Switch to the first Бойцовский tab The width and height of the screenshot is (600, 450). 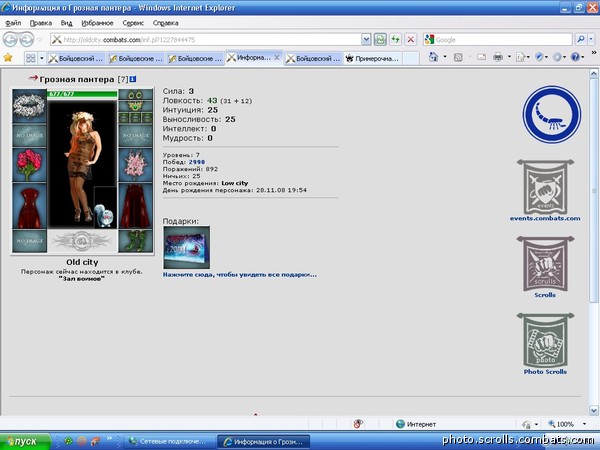coord(76,59)
